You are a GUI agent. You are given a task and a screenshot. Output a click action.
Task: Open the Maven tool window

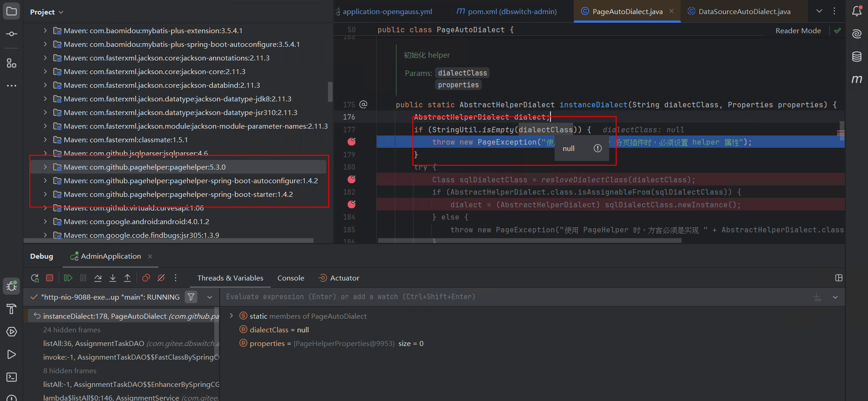click(857, 79)
